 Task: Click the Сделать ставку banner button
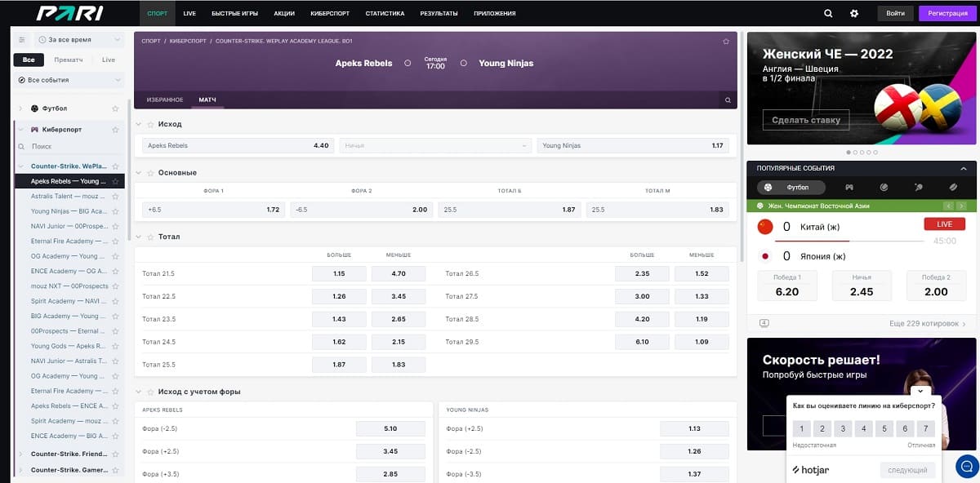pos(806,120)
